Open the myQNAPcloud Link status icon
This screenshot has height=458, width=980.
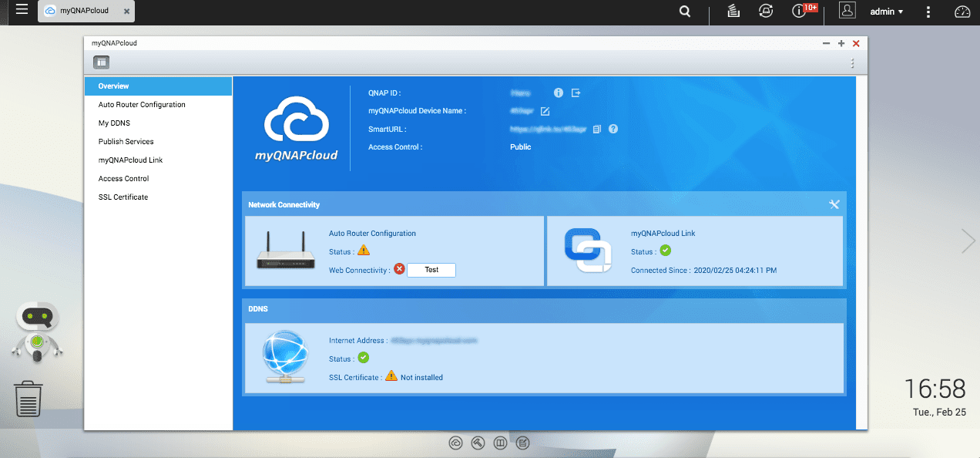coord(666,251)
